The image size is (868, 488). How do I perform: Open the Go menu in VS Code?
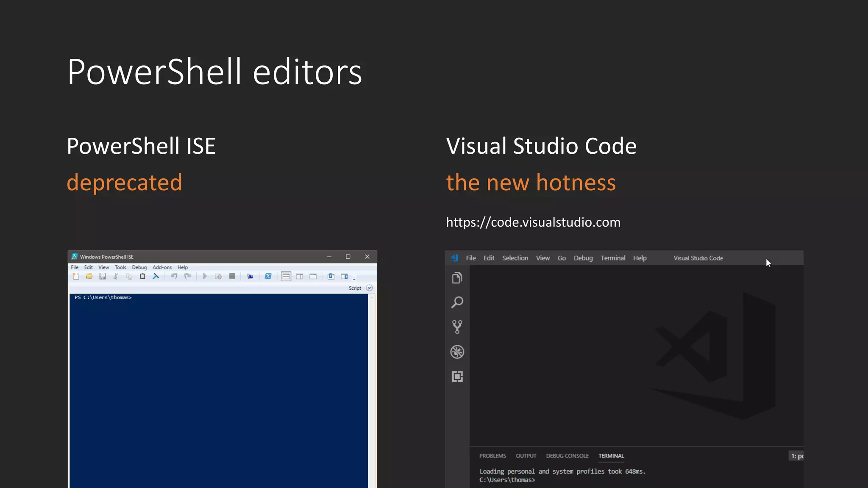[x=562, y=258]
